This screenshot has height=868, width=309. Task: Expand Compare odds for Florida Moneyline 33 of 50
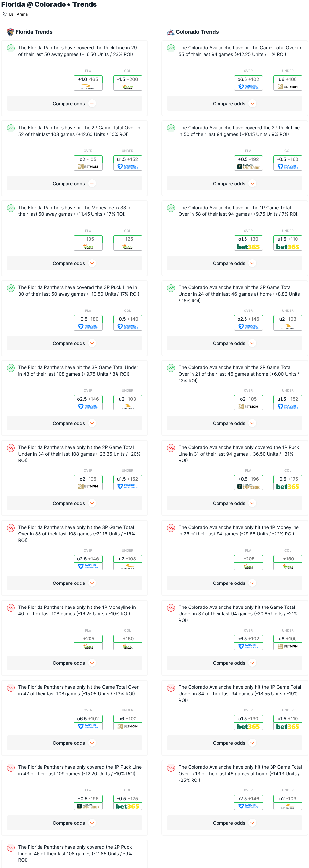74,263
